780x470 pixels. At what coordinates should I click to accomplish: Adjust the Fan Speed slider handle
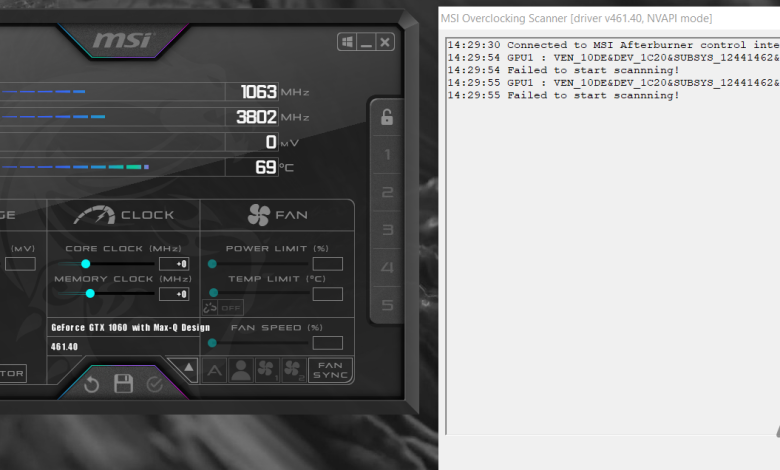[x=212, y=343]
